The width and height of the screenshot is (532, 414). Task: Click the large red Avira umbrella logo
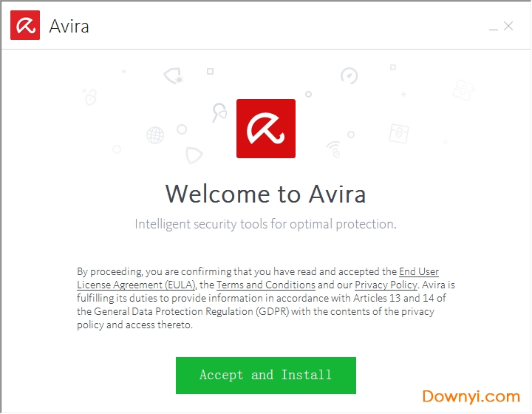point(265,129)
